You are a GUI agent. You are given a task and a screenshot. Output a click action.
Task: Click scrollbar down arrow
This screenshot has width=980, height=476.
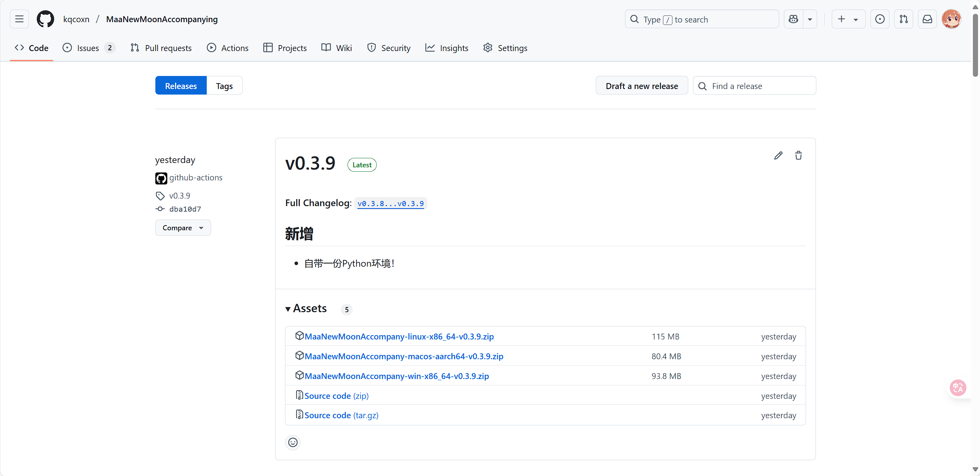click(x=975, y=470)
